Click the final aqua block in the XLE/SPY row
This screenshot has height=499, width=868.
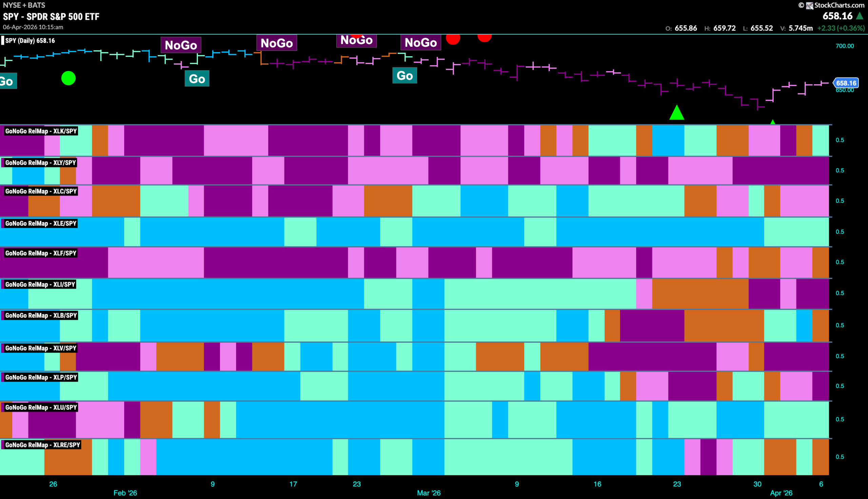tap(796, 232)
